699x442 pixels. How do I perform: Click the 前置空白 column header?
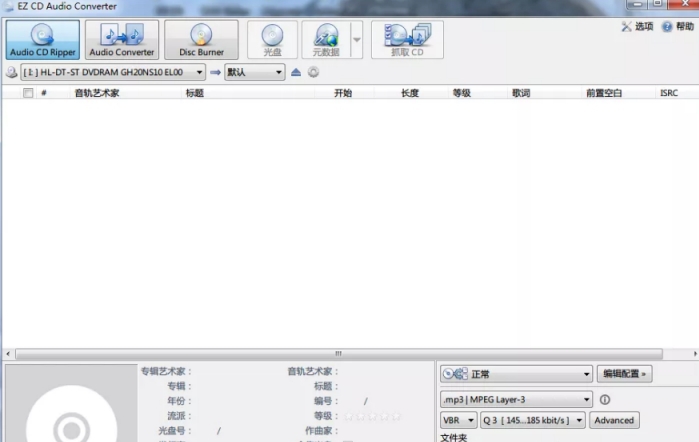tap(604, 93)
